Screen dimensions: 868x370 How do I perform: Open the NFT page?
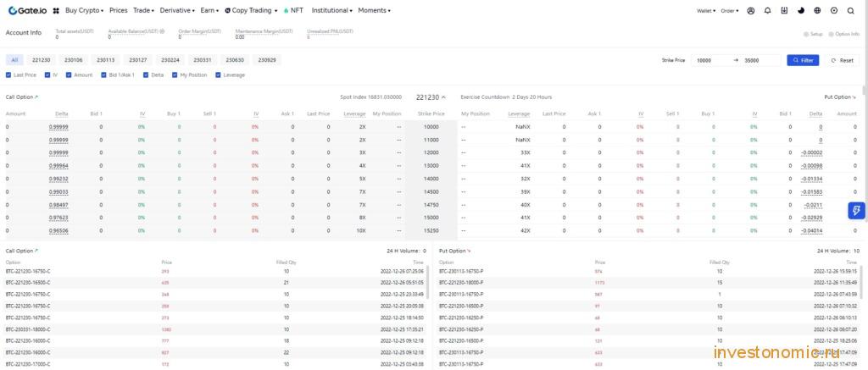[x=298, y=10]
